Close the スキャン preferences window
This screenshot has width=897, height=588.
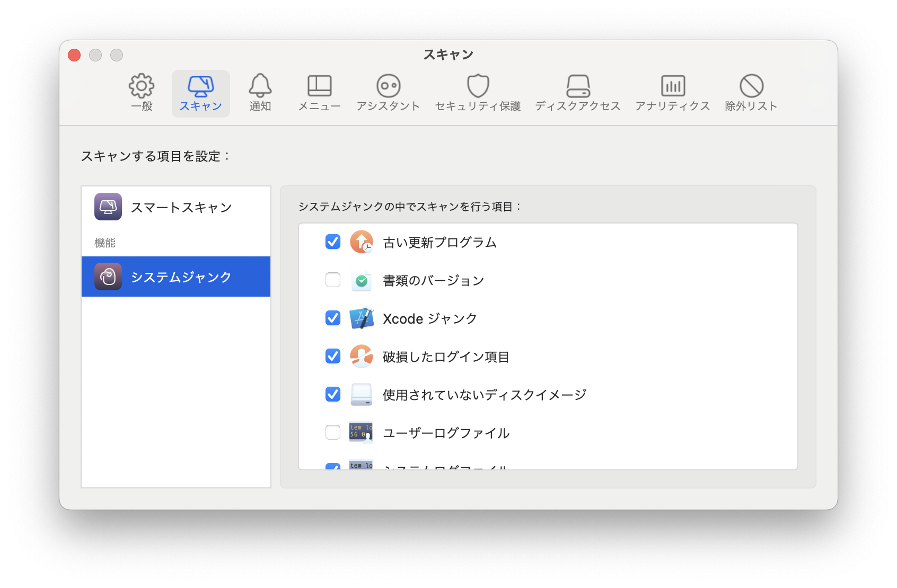click(x=74, y=55)
